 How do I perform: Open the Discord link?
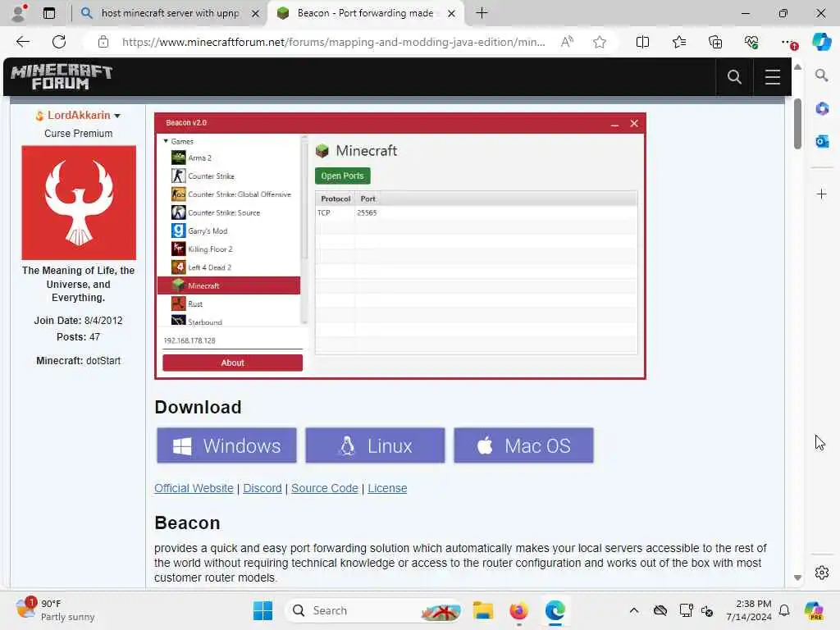[x=262, y=488]
